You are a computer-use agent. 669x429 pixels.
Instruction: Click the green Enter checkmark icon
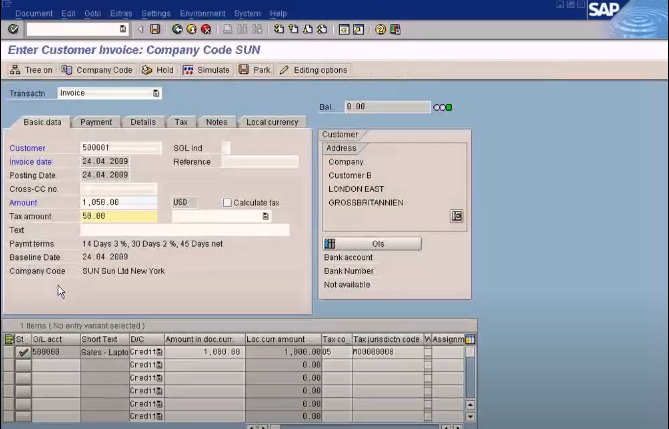(x=13, y=29)
